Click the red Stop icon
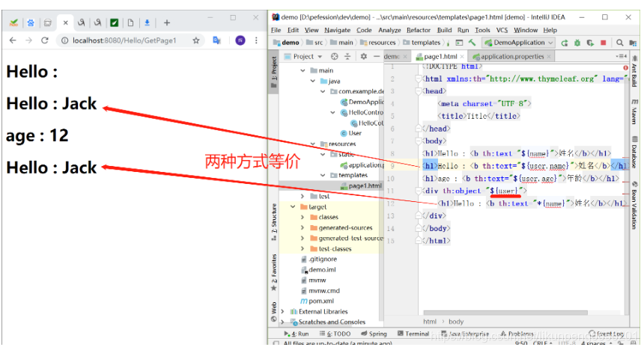 [x=604, y=43]
